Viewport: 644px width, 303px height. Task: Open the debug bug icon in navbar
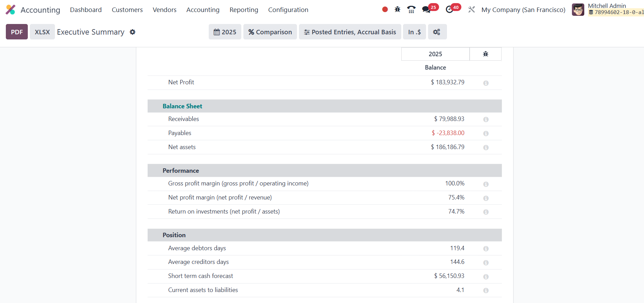(x=398, y=10)
